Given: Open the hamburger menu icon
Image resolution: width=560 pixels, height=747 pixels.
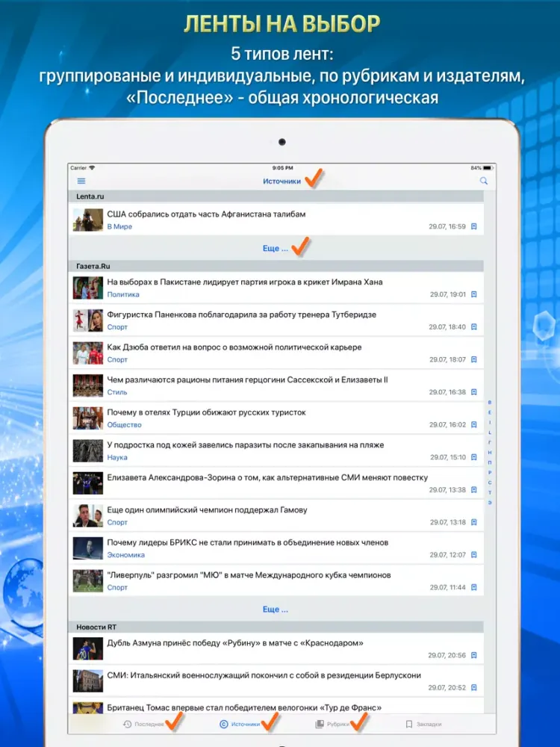Looking at the screenshot, I should coord(81,181).
